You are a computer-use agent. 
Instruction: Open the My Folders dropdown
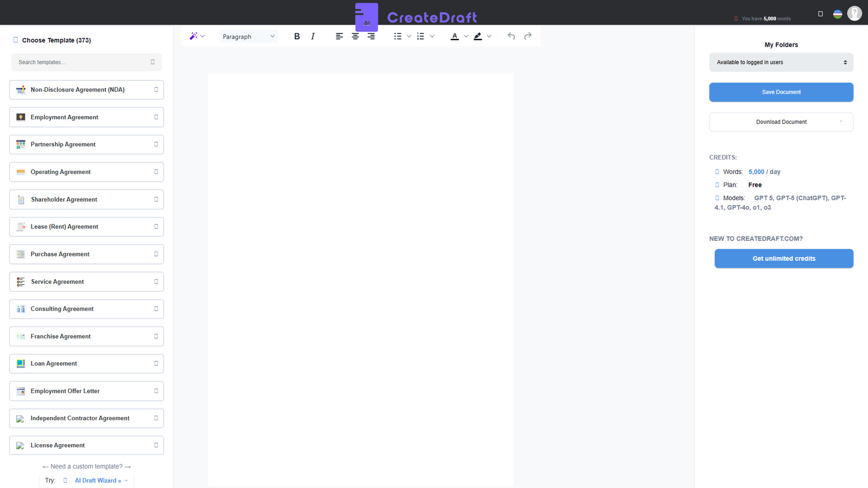point(781,62)
